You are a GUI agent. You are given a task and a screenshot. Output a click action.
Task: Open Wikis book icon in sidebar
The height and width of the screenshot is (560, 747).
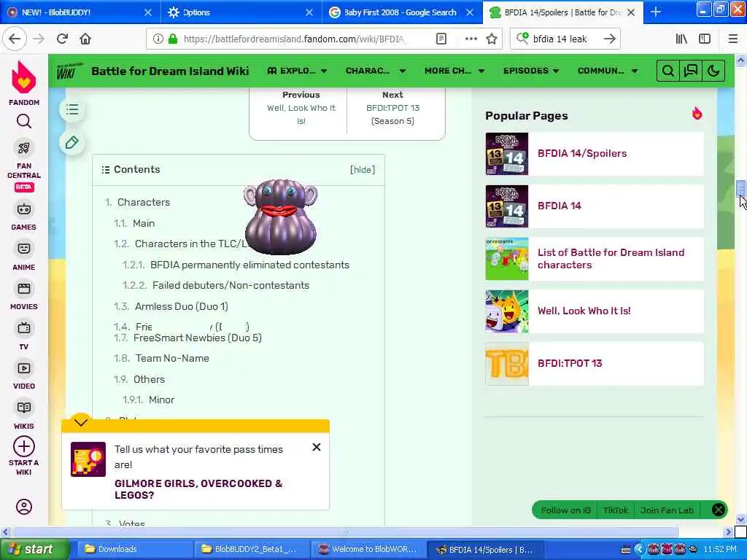[24, 408]
